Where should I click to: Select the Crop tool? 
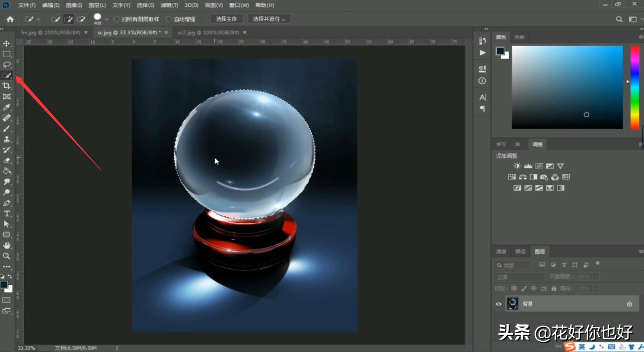coord(6,86)
